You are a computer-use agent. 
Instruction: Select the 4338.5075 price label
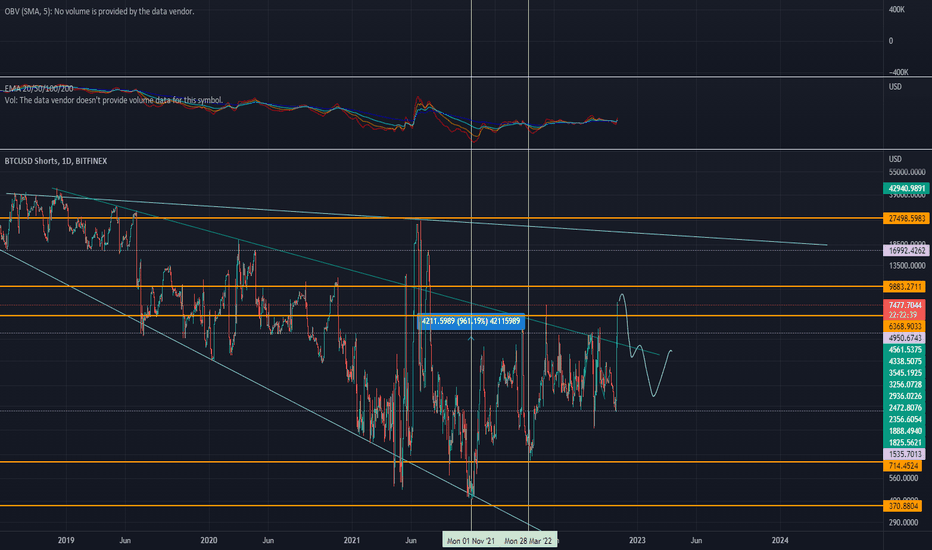coord(904,361)
